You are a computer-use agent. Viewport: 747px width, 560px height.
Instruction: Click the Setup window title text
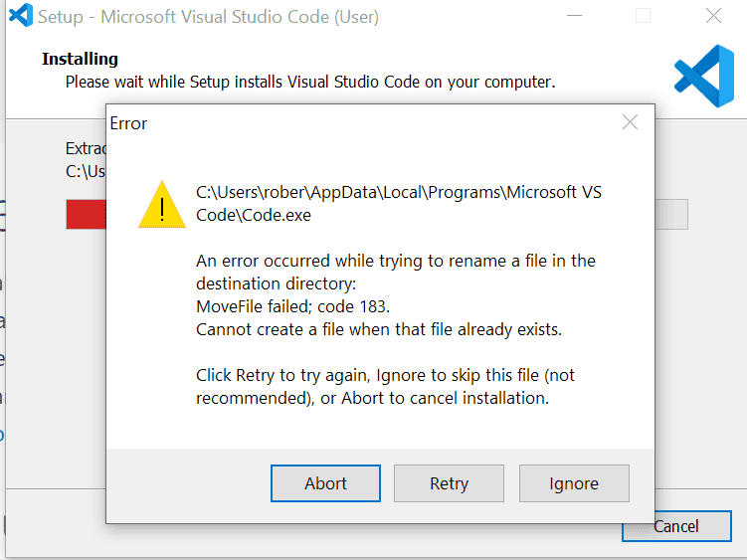pos(208,17)
